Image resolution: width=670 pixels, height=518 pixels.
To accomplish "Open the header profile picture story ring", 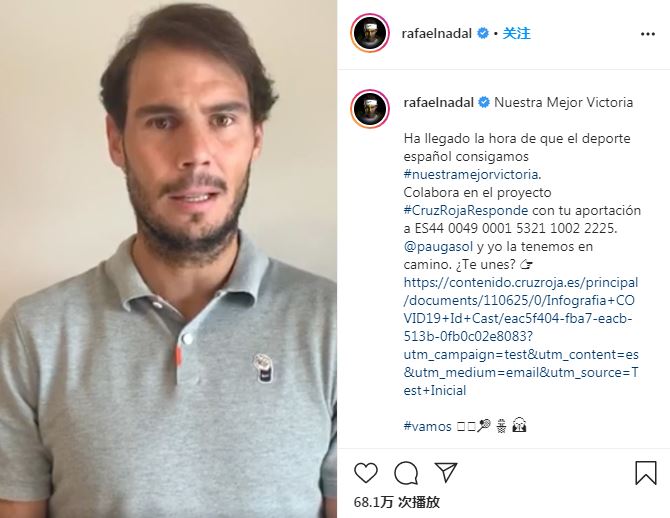I will pyautogui.click(x=370, y=33).
